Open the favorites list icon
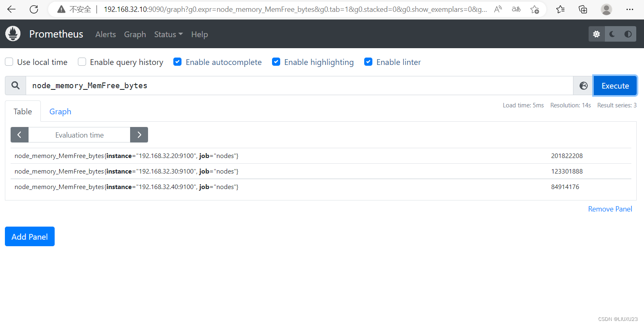Screen dimensions: 644x325 (x=560, y=9)
